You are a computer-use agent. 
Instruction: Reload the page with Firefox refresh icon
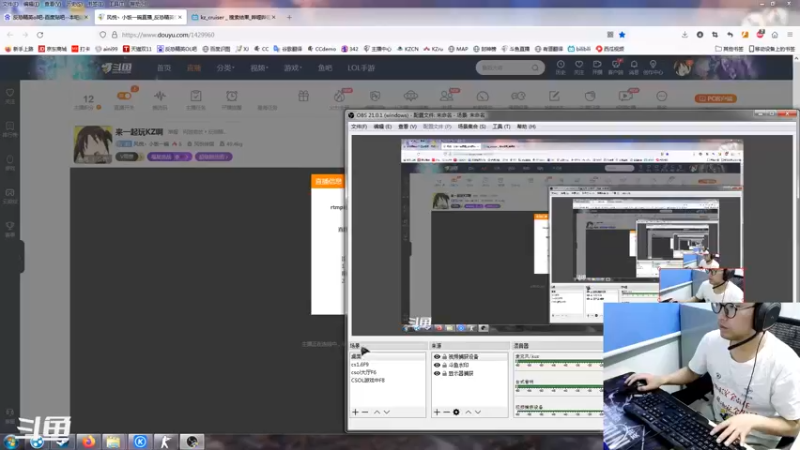[40, 35]
